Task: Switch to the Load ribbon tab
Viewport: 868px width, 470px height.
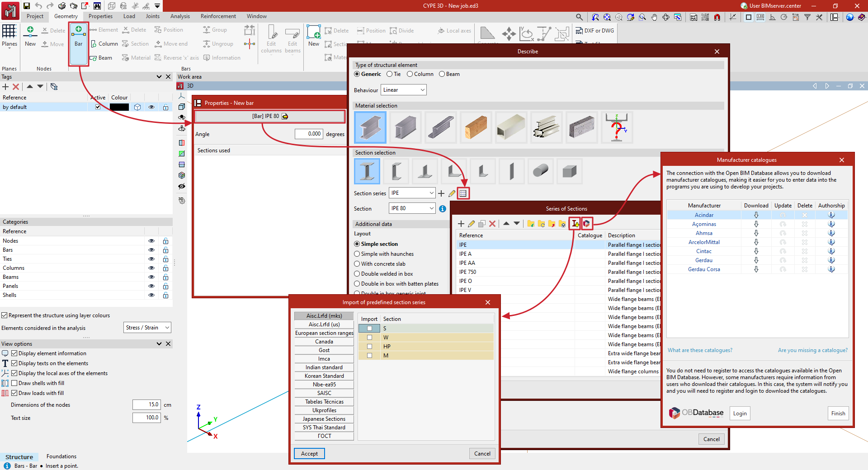Action: [x=129, y=16]
